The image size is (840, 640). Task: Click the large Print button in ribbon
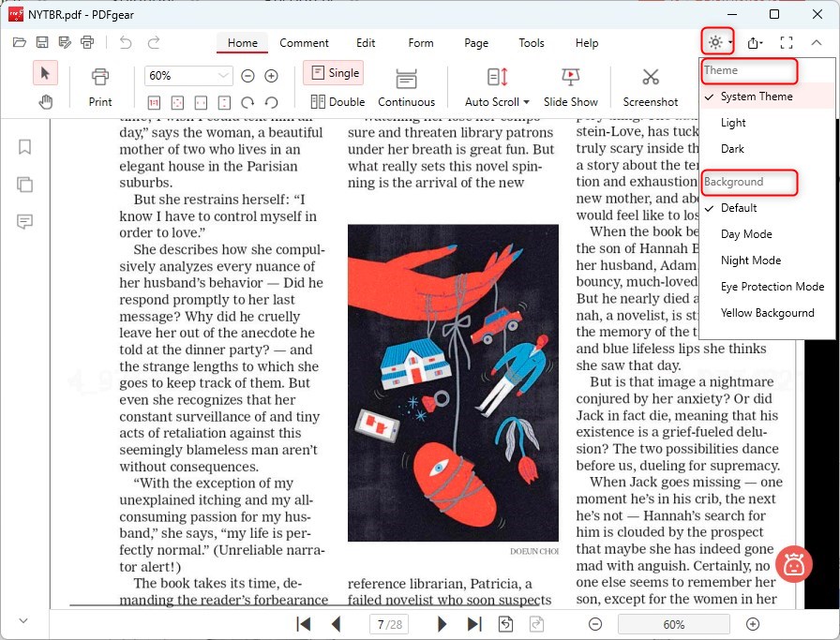point(100,87)
